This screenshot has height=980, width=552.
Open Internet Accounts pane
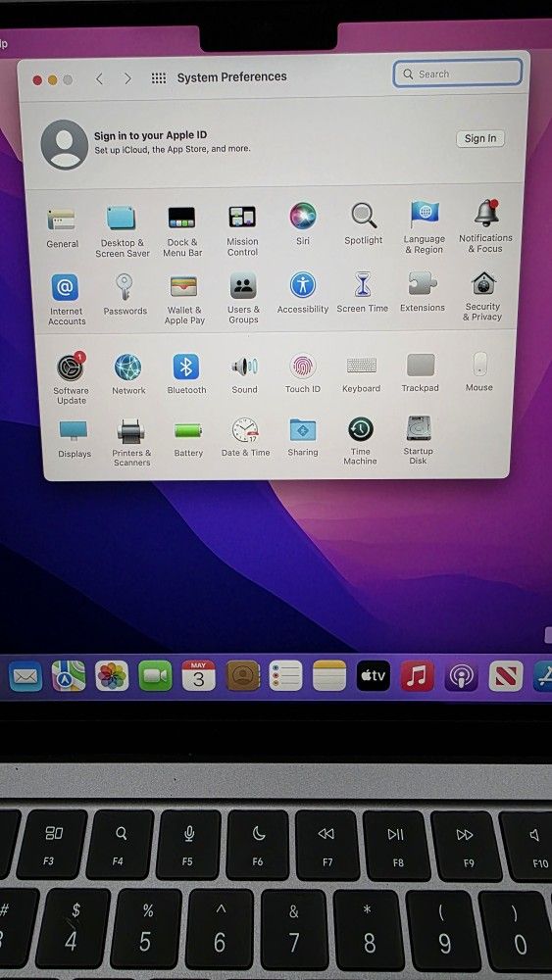65,287
